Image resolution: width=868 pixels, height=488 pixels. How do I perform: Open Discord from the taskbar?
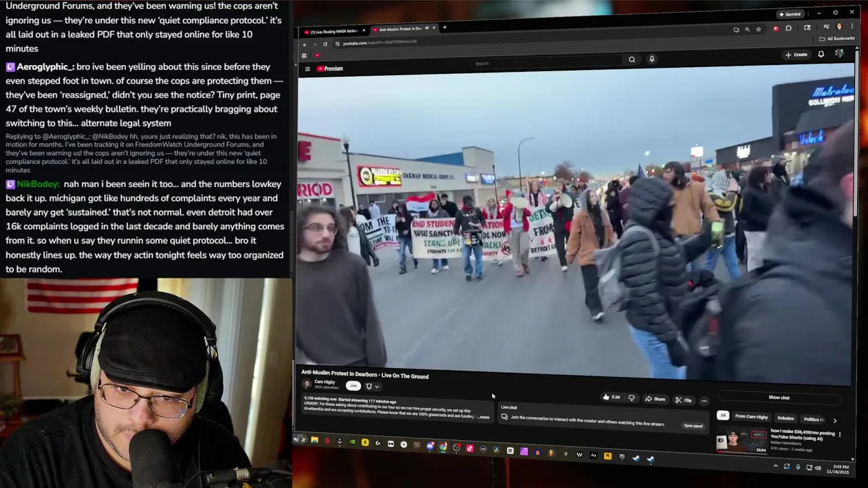(x=431, y=446)
